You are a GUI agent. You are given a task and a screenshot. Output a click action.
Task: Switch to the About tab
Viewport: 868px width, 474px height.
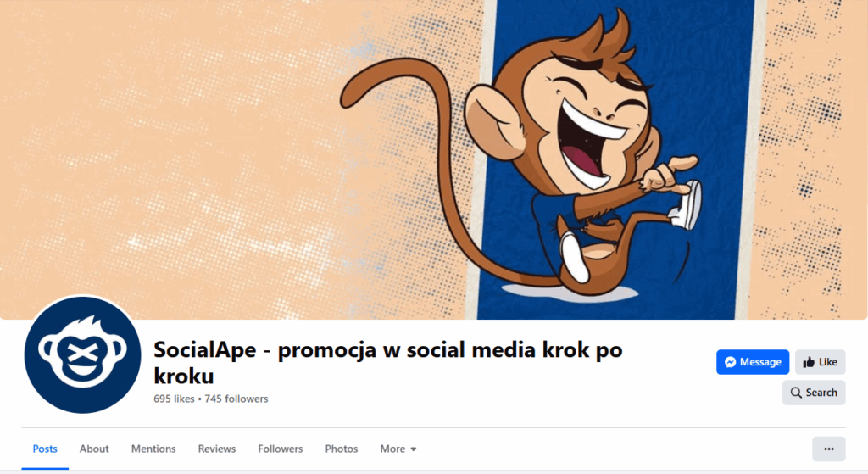(x=94, y=449)
